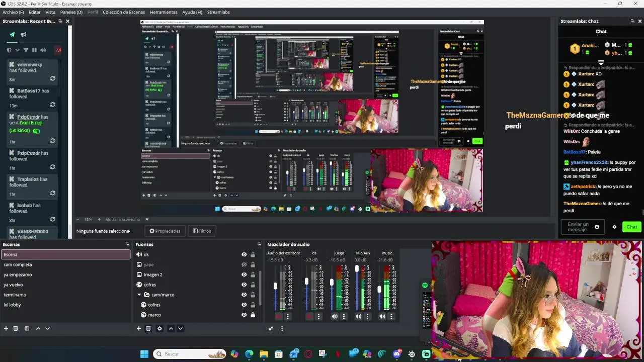Delete selected scene with trash icon
Image resolution: width=644 pixels, height=362 pixels.
click(16, 328)
